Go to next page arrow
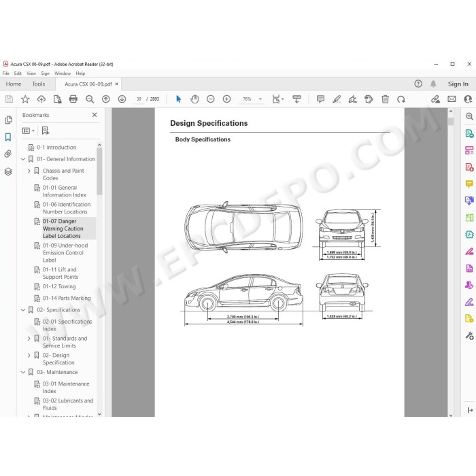Viewport: 476px width, 476px height. point(122,99)
